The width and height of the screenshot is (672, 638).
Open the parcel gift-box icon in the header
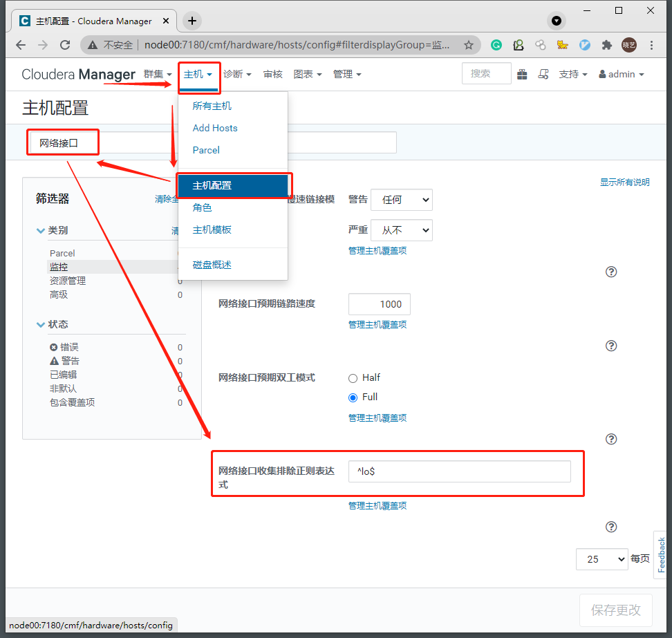click(x=522, y=74)
